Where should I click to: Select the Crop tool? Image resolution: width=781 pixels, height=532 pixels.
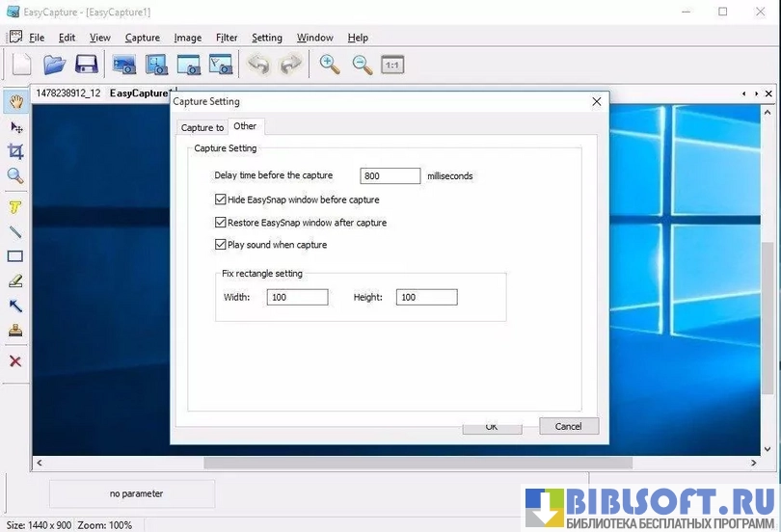pos(15,151)
